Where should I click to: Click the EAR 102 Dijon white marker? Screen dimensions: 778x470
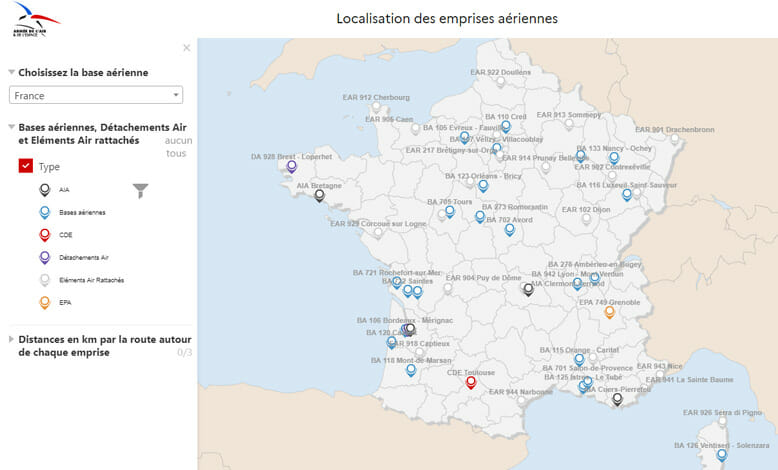tap(586, 219)
